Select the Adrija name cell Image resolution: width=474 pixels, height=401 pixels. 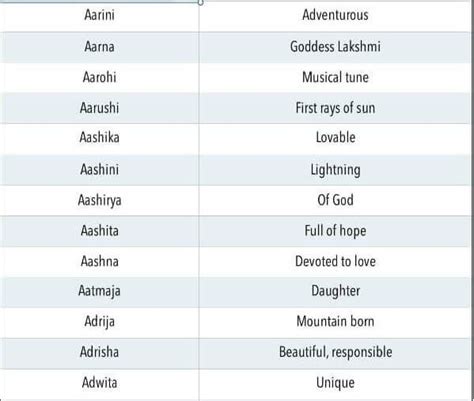pos(99,322)
